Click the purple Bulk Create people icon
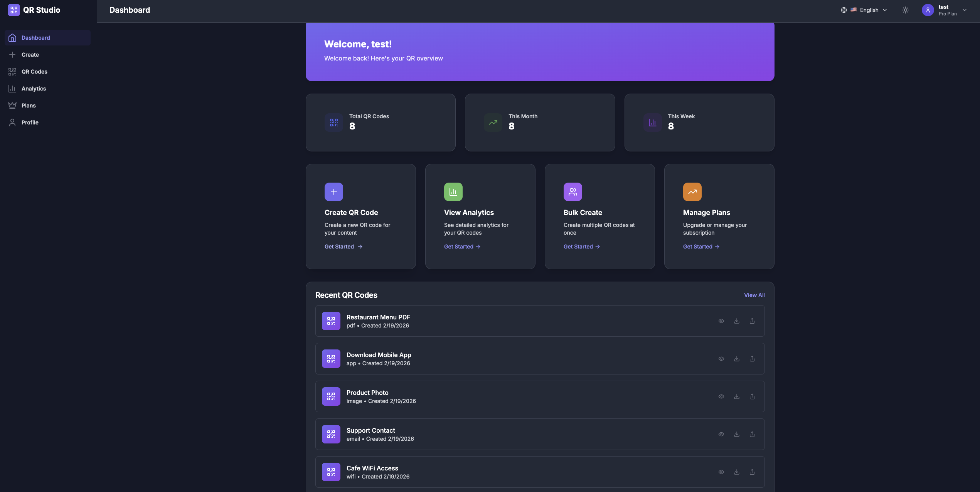 [573, 192]
